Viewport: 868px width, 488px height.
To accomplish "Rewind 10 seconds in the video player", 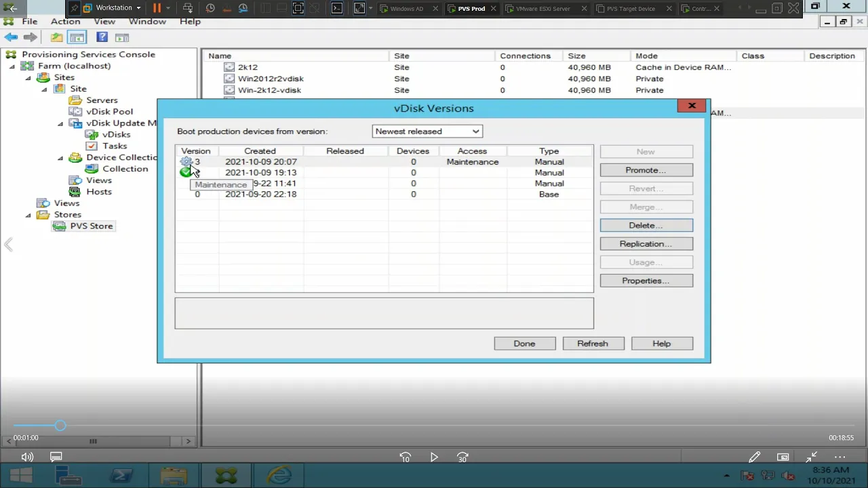I will pos(405,457).
